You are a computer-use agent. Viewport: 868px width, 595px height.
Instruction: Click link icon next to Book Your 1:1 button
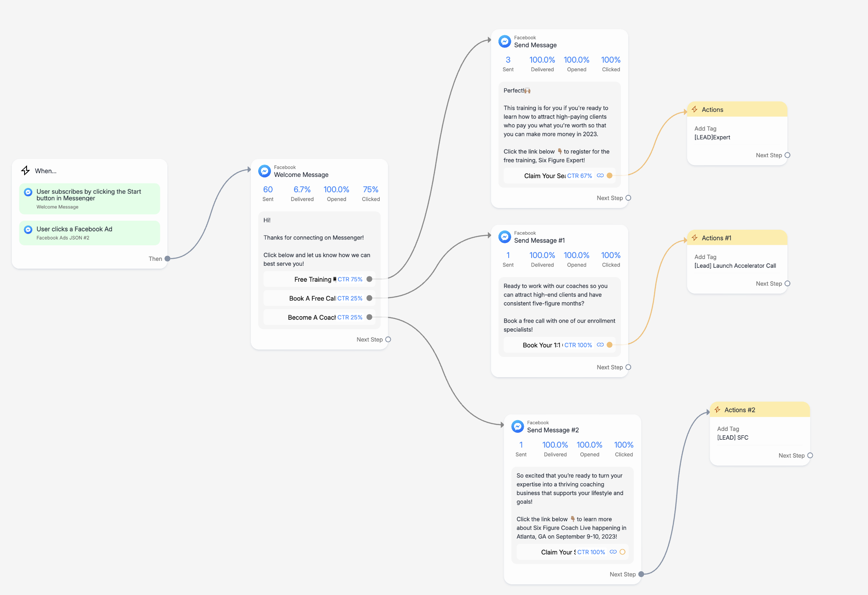(600, 345)
